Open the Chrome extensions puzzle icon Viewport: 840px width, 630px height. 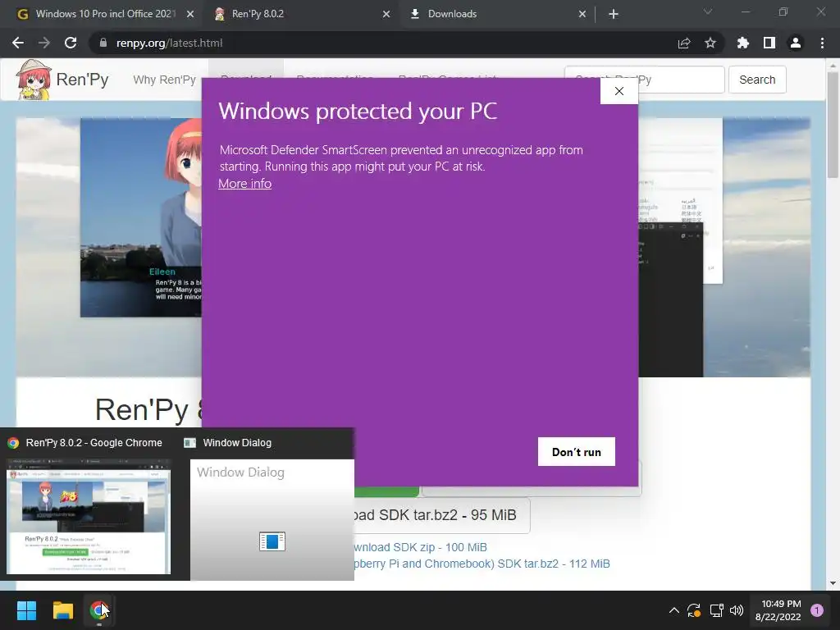pyautogui.click(x=743, y=43)
